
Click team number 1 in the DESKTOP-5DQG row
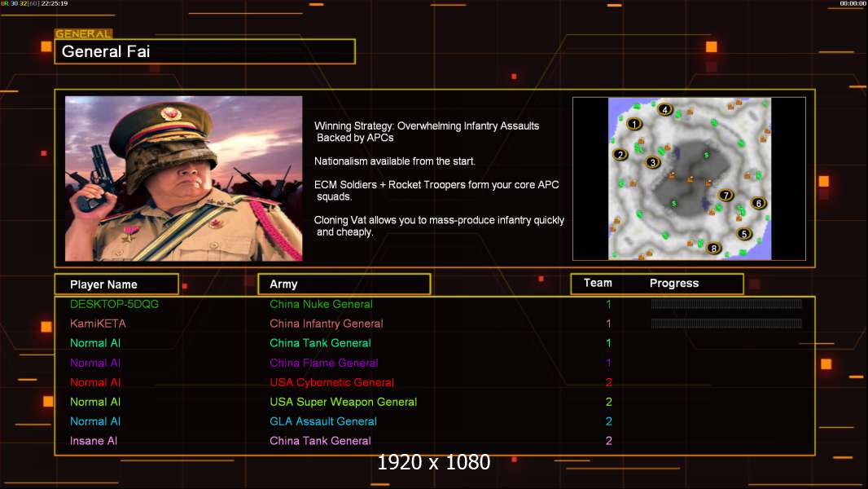608,304
